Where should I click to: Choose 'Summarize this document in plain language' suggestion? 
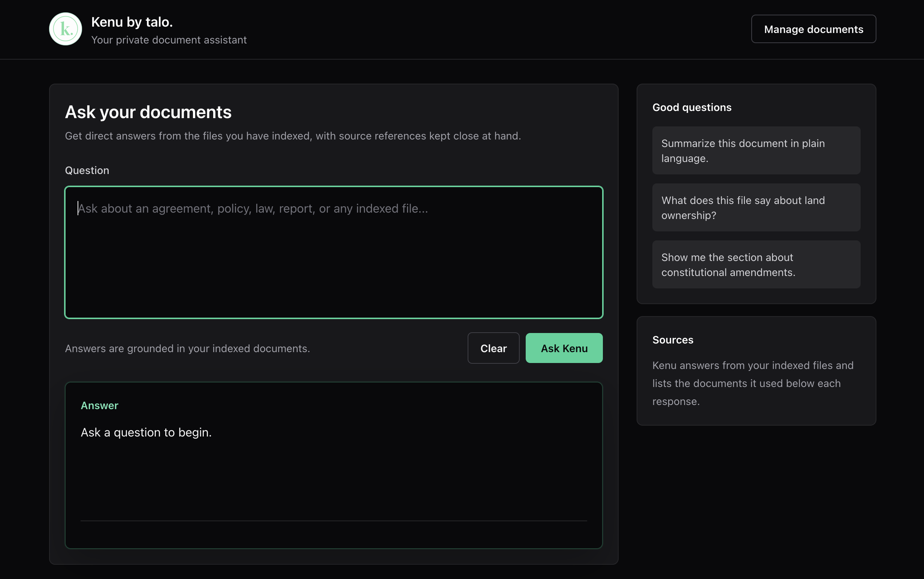(x=756, y=150)
